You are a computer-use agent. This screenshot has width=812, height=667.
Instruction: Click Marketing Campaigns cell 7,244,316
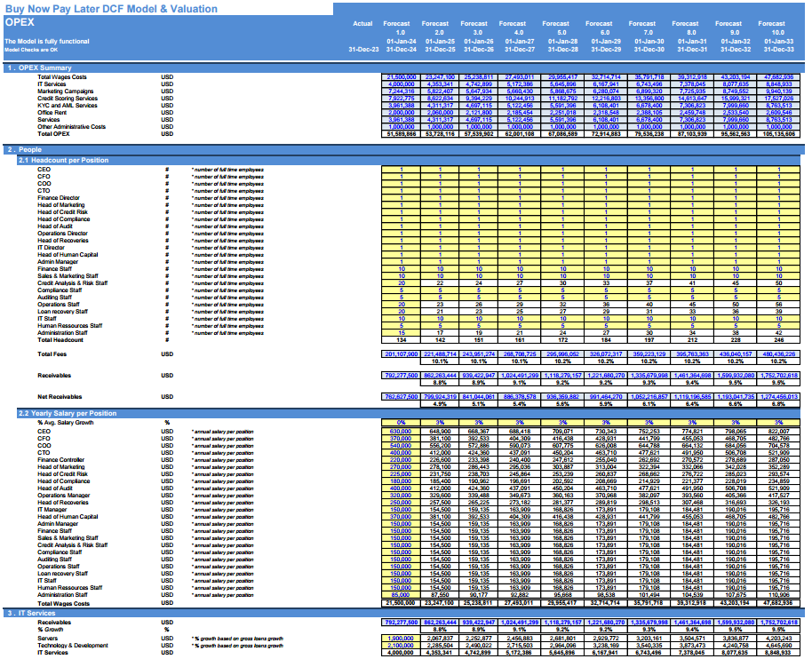point(402,91)
